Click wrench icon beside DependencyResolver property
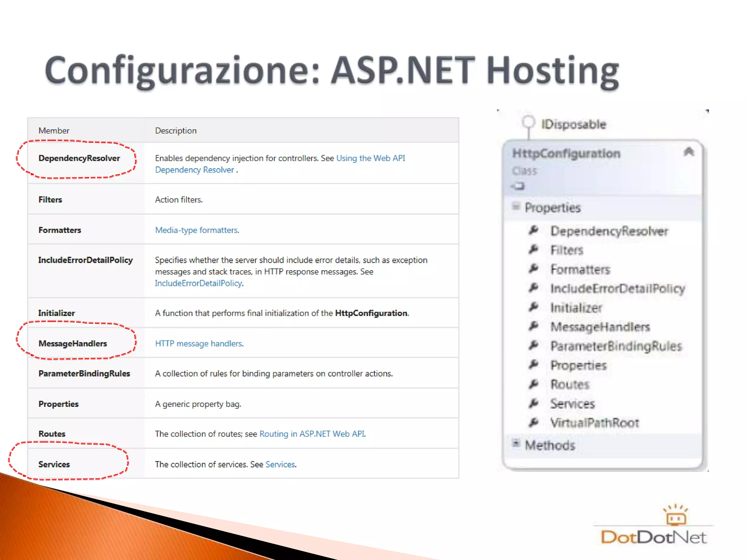The image size is (747, 560). [x=533, y=230]
